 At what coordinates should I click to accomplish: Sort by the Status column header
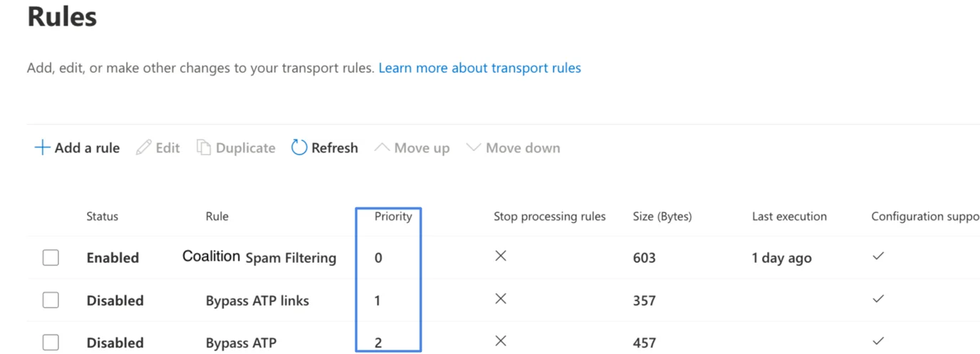(103, 216)
